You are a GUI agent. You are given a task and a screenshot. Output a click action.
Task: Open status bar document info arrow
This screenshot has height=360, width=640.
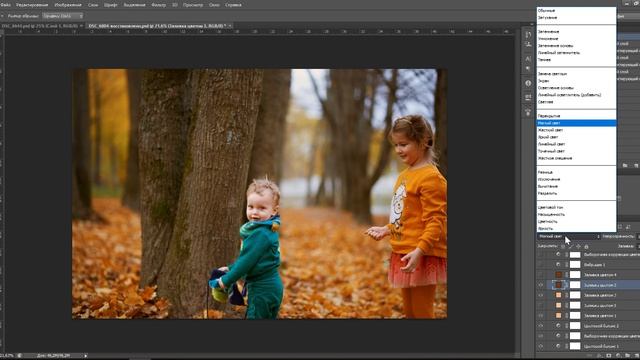coord(86,356)
